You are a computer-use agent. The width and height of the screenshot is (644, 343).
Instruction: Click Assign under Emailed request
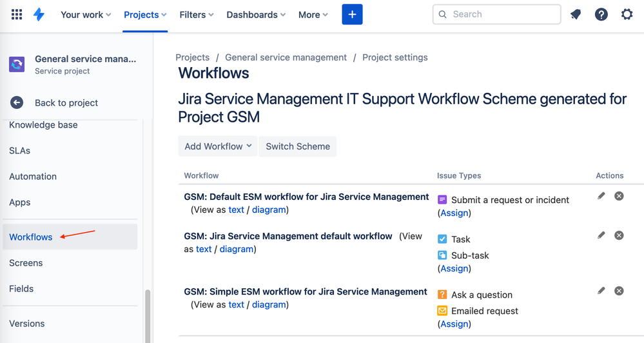click(454, 324)
